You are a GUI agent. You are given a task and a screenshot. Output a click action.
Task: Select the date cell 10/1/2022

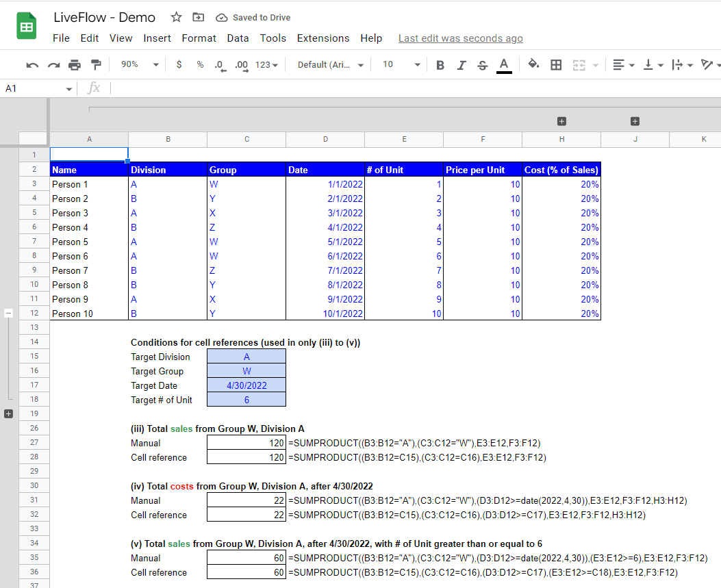click(325, 314)
